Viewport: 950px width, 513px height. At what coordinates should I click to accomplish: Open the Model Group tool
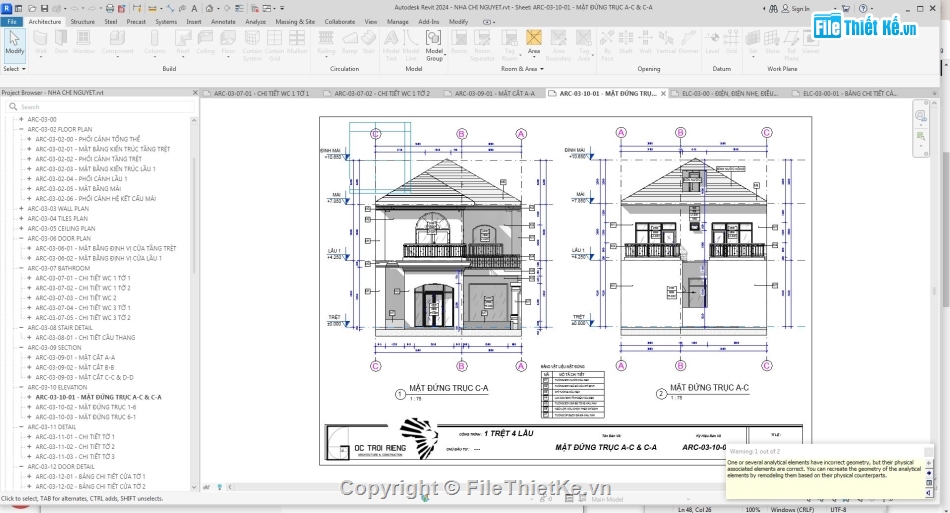[434, 45]
